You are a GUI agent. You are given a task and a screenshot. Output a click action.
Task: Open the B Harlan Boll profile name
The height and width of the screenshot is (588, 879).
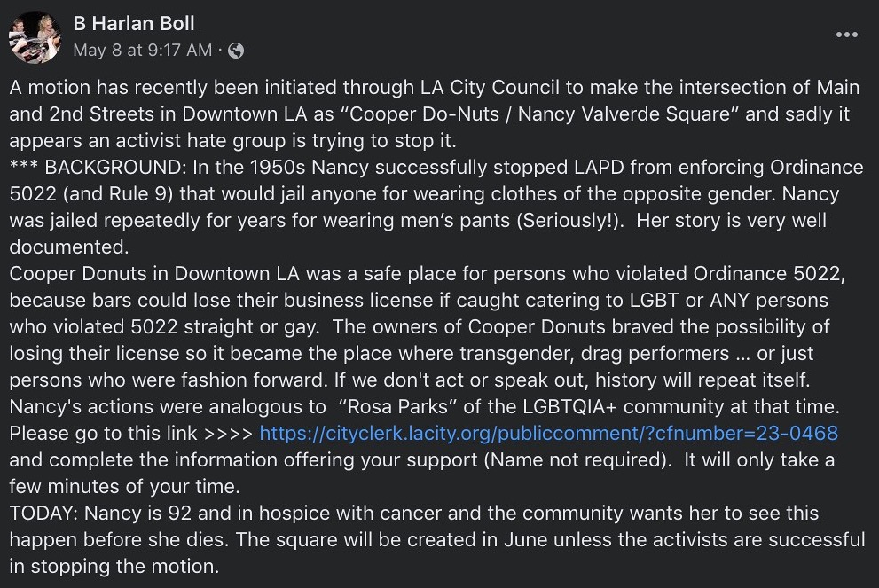(x=134, y=24)
